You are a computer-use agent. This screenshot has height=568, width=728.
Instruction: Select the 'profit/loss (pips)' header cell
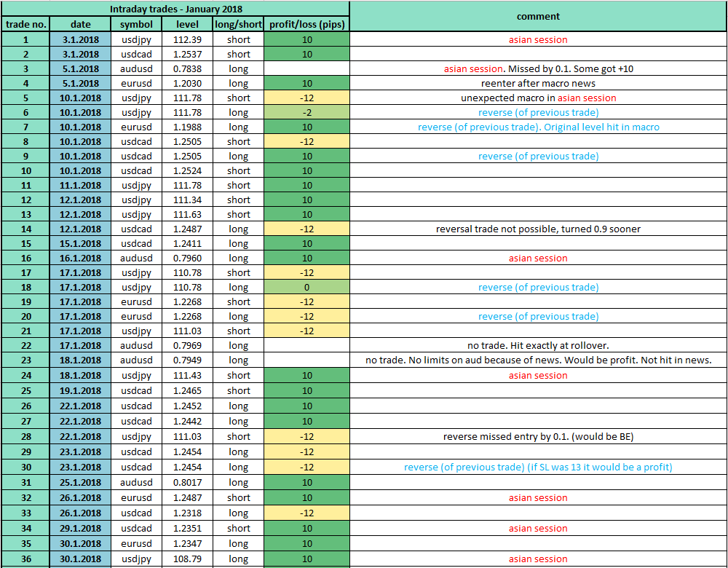pyautogui.click(x=306, y=24)
